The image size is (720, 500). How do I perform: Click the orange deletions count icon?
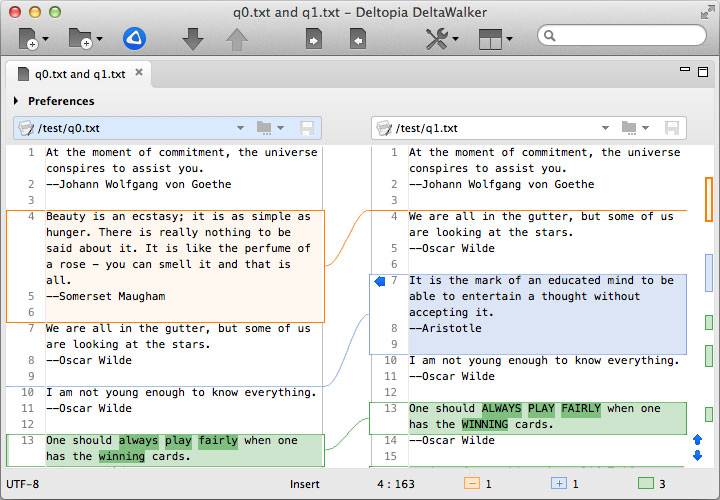pos(472,483)
